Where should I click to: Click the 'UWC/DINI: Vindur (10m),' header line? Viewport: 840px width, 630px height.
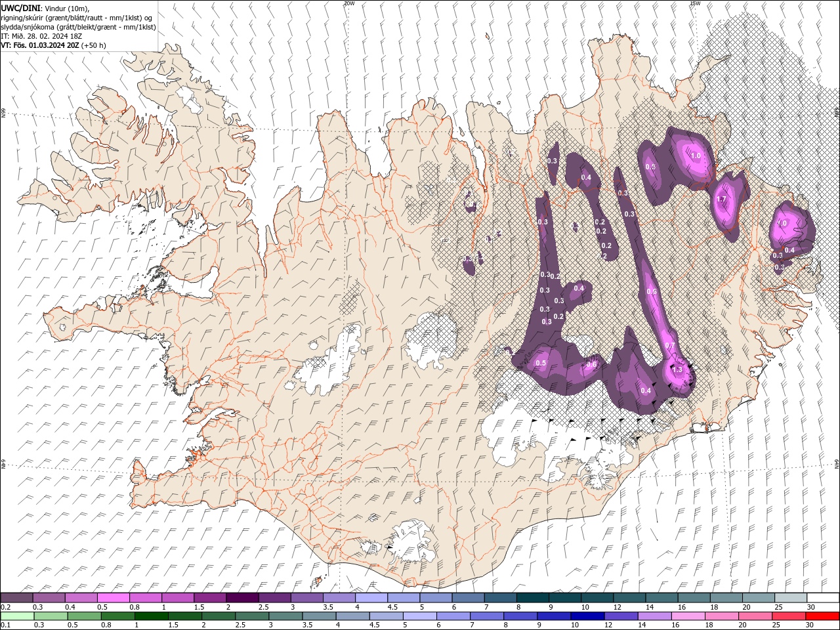point(45,8)
